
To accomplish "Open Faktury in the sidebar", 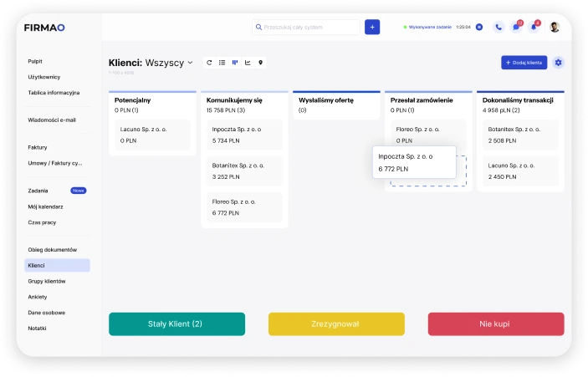I will tap(38, 147).
